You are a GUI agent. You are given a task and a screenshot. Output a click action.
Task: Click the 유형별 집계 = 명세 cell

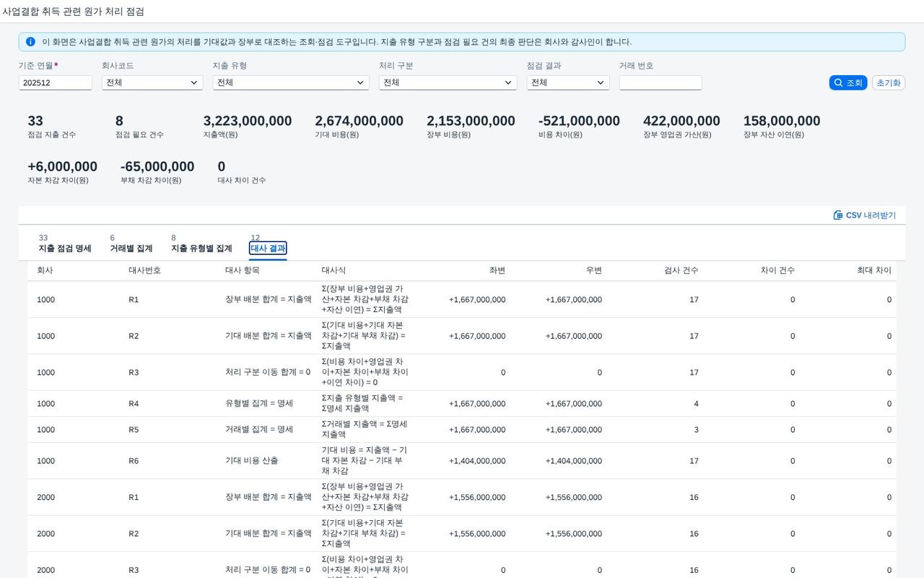(259, 404)
